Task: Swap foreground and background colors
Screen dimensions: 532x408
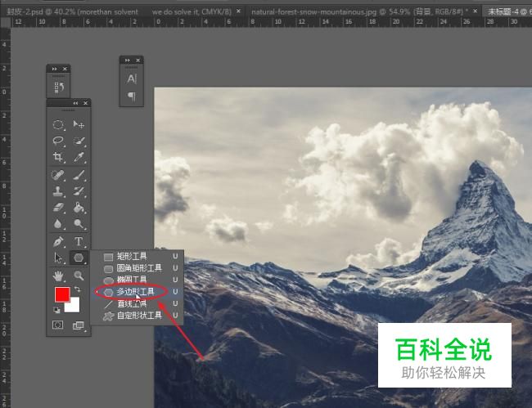Action: coord(78,289)
